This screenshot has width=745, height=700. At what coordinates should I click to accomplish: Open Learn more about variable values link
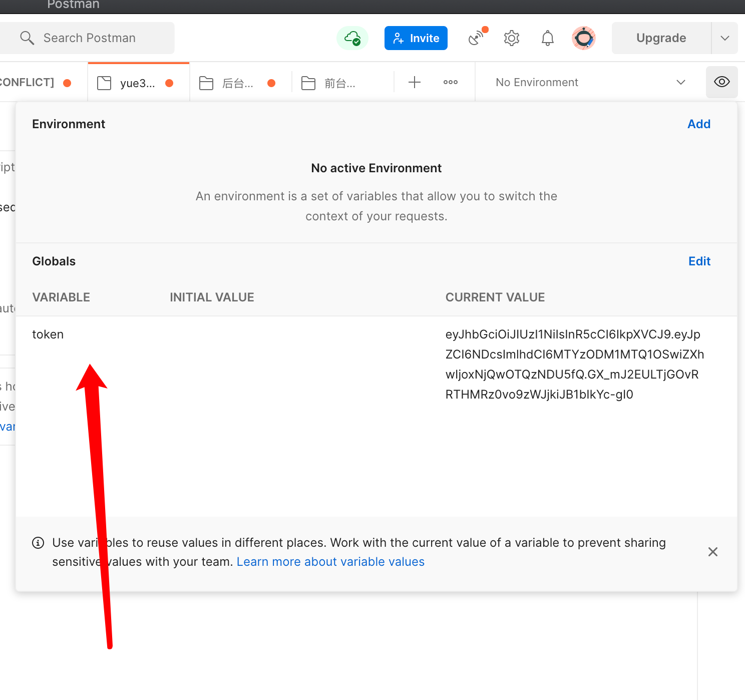pyautogui.click(x=330, y=562)
